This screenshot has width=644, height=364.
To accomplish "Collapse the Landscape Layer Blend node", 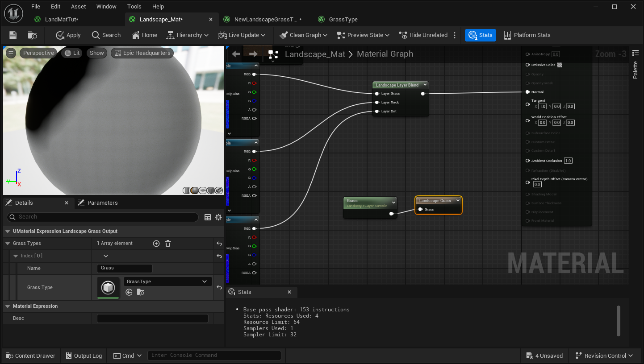I will coord(424,85).
